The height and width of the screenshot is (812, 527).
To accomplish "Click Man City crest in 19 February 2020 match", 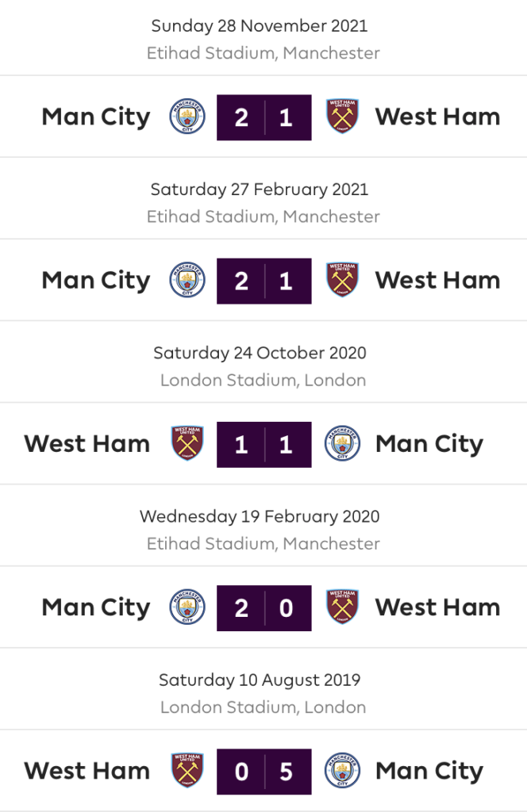I will [187, 607].
